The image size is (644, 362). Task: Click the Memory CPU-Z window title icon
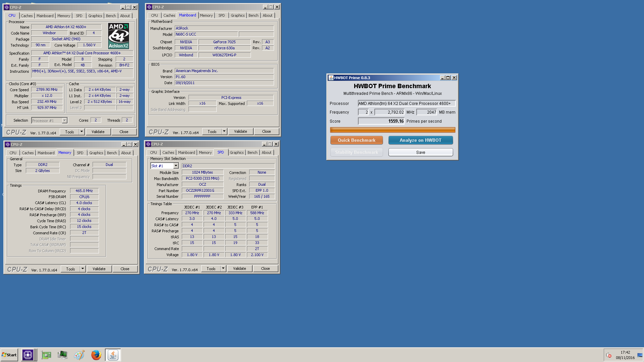coord(7,144)
